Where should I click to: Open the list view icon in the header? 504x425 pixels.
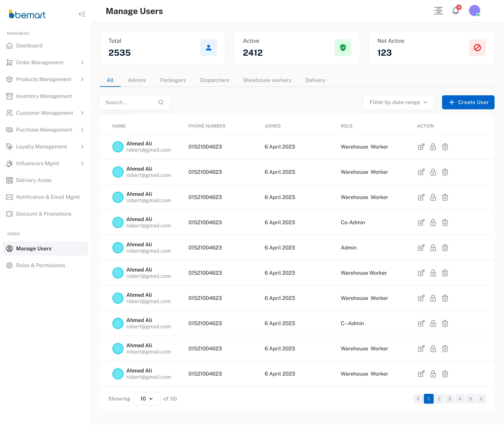point(438,11)
